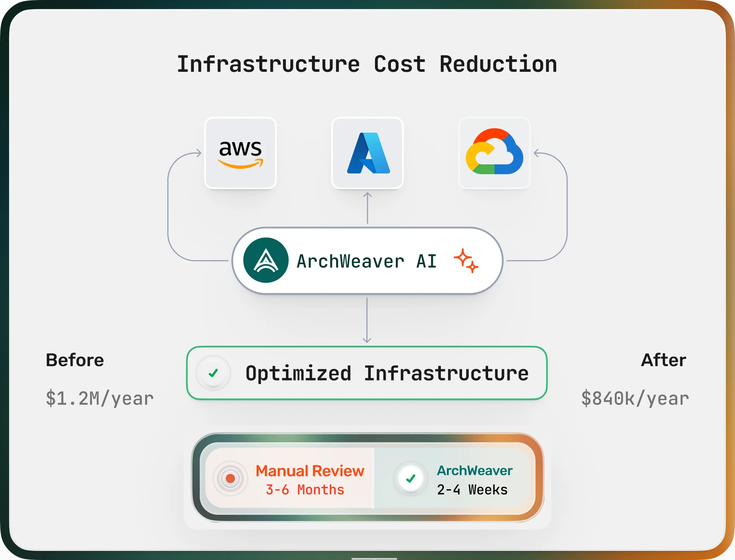Choose the Manual Review 3-6 Months segment

tap(289, 478)
